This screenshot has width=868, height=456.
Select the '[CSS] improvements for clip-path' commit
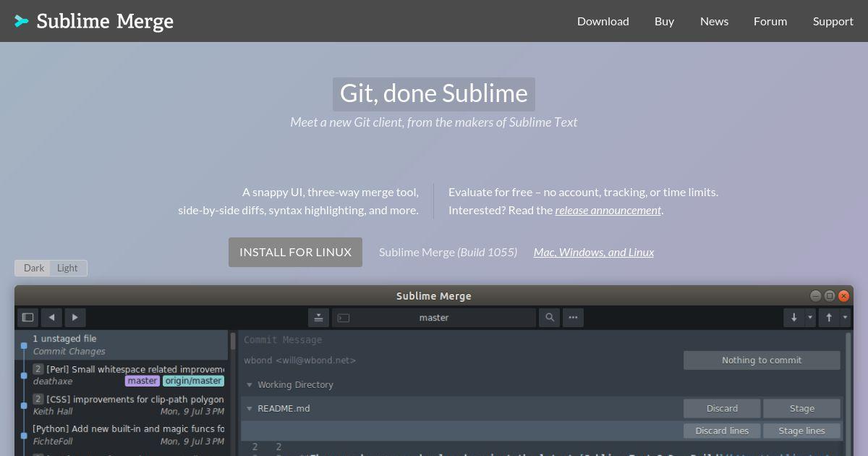(122, 405)
